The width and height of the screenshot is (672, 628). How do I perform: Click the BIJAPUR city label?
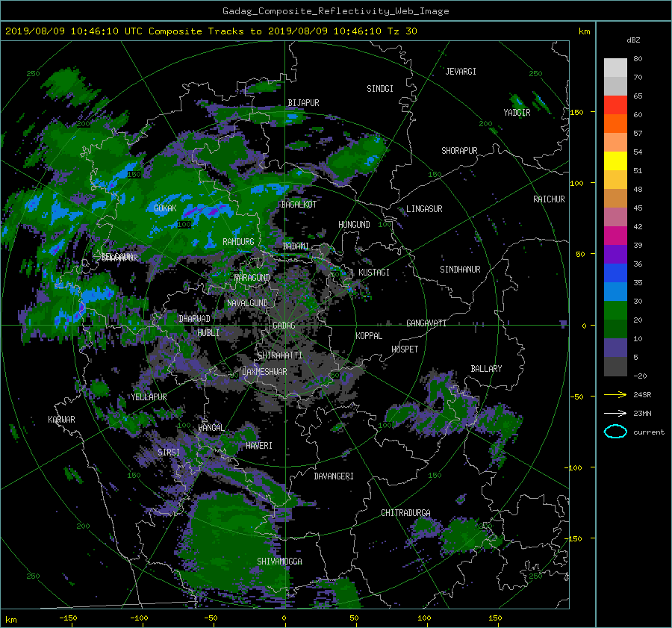303,103
